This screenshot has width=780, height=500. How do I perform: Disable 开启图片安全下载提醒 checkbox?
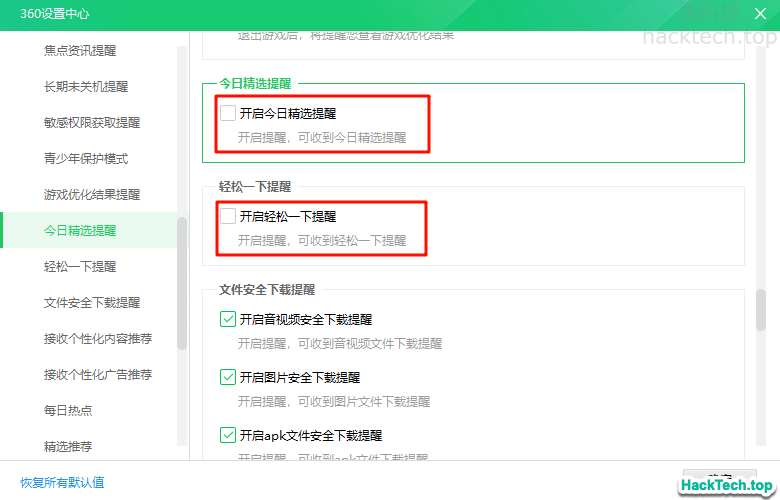(x=228, y=378)
